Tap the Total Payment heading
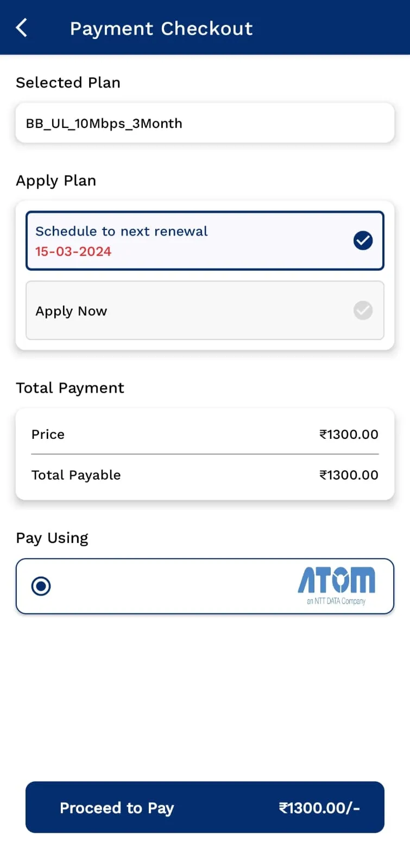Viewport: 410px width, 868px height. pyautogui.click(x=70, y=388)
